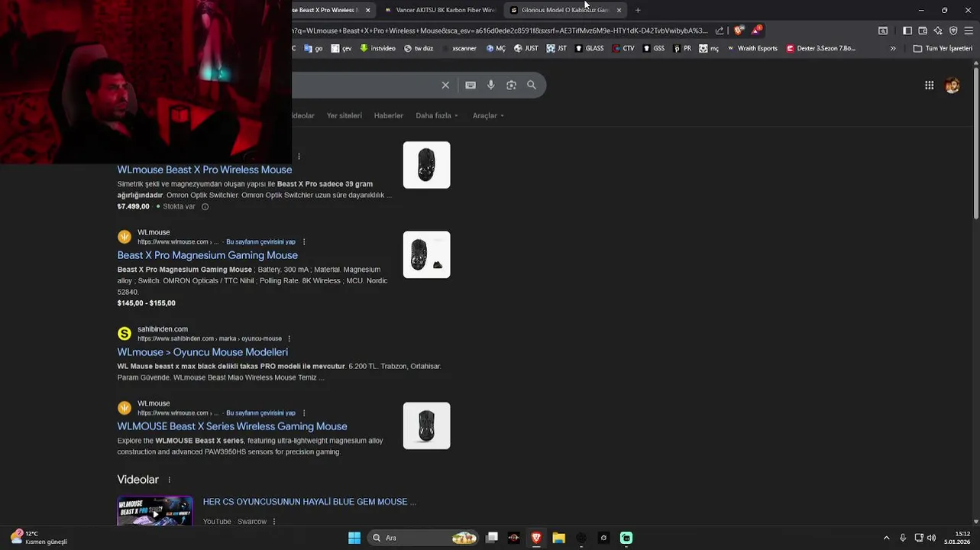
Task: Open the Google apps grid
Action: [x=929, y=86]
